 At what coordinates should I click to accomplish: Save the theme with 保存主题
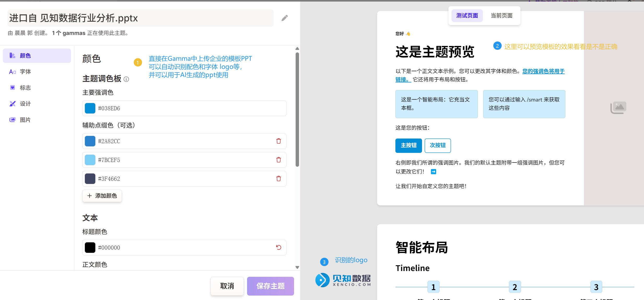[270, 286]
